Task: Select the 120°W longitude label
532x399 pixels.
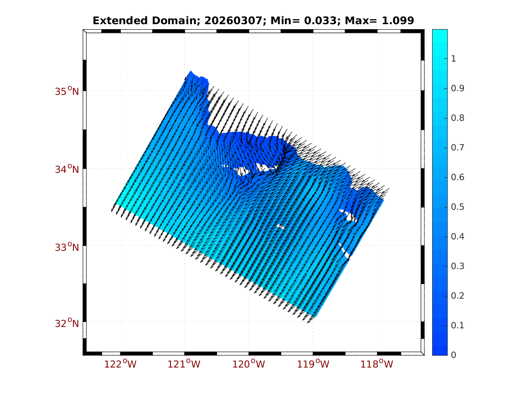Action: click(x=249, y=364)
